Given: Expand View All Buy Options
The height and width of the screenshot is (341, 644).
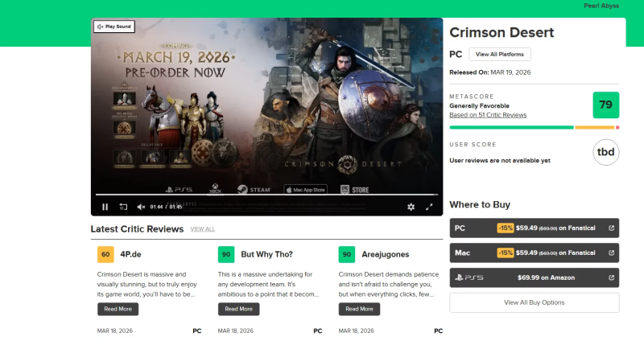Looking at the screenshot, I should tap(534, 302).
